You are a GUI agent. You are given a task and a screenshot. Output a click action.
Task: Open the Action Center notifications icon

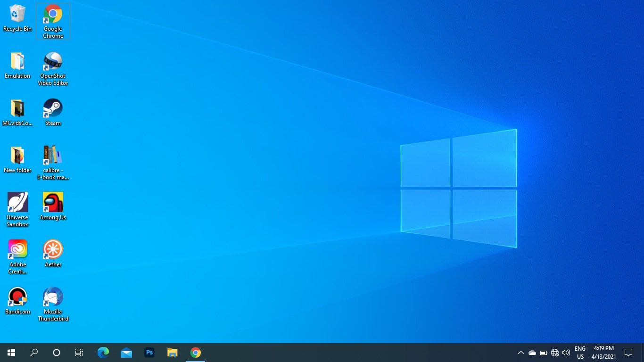628,353
